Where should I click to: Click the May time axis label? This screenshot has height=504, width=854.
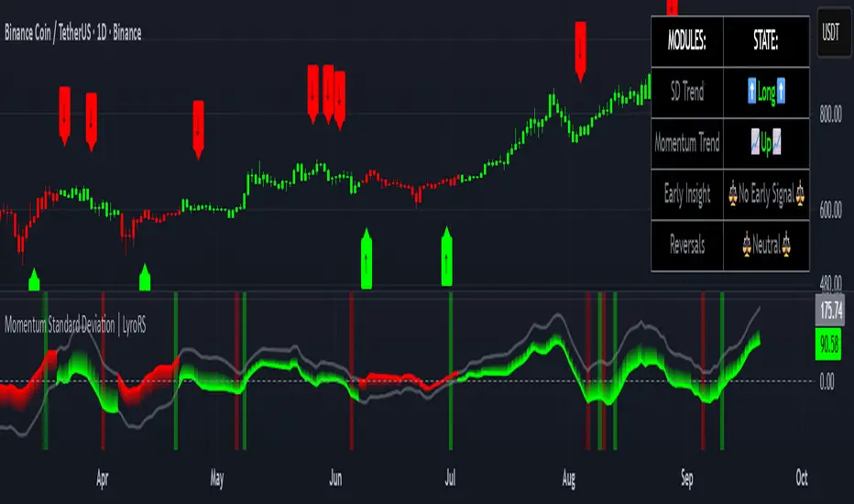[x=217, y=478]
